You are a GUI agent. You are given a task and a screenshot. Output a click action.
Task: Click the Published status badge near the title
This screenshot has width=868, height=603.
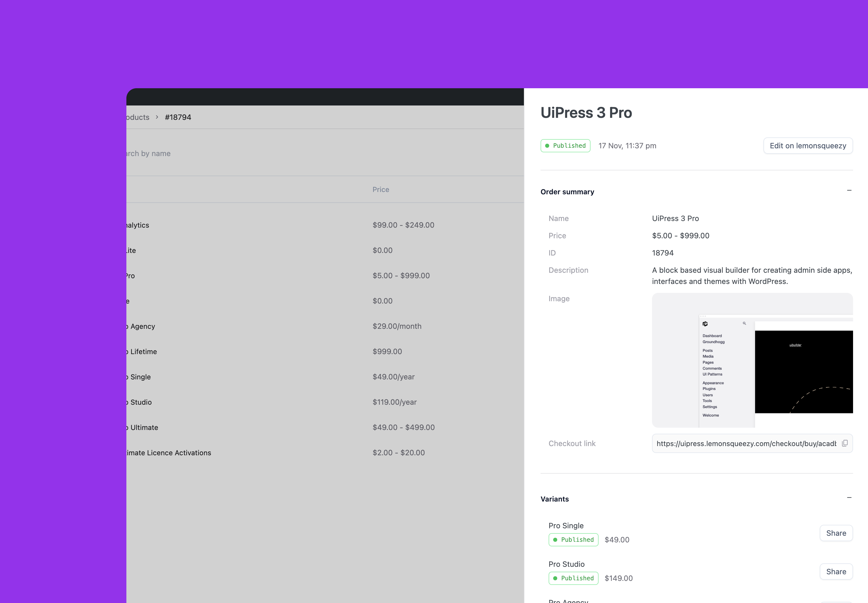pyautogui.click(x=565, y=145)
